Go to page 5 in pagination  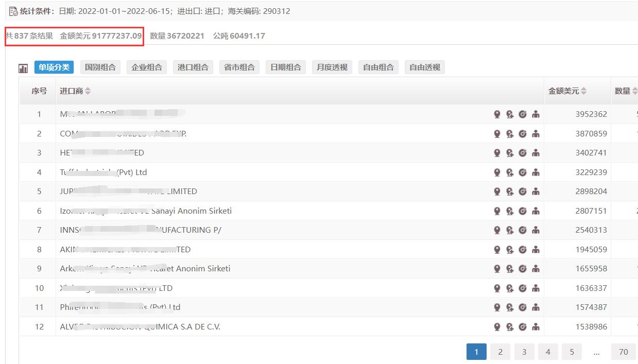572,352
